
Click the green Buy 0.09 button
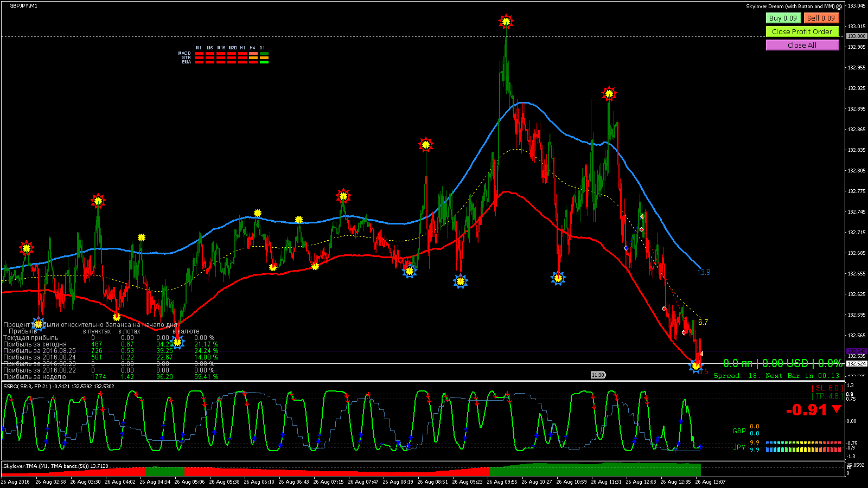click(783, 18)
